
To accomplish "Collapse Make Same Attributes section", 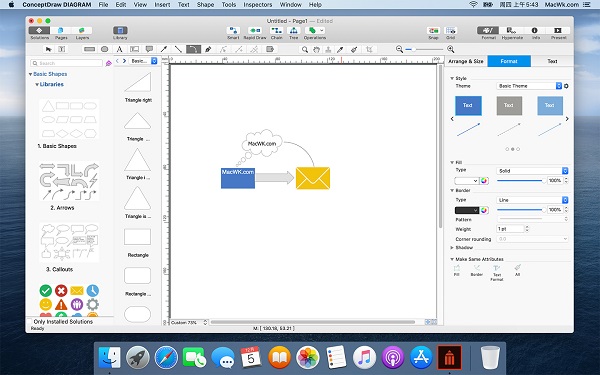I will 452,259.
